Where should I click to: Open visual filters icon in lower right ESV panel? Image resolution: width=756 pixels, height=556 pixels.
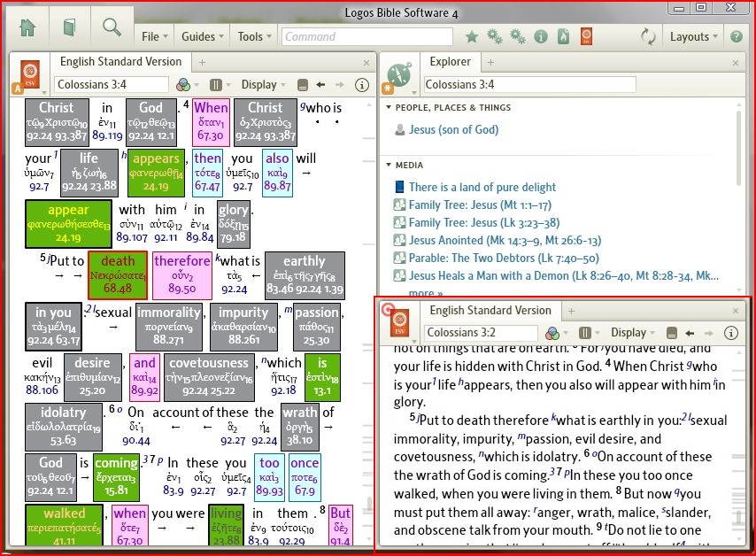pyautogui.click(x=552, y=333)
